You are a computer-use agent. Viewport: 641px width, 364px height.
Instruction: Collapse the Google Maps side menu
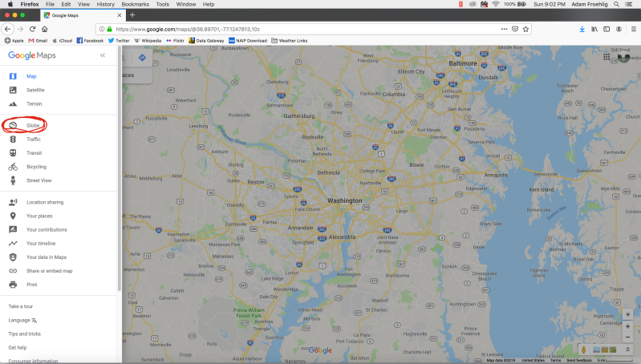pyautogui.click(x=103, y=55)
